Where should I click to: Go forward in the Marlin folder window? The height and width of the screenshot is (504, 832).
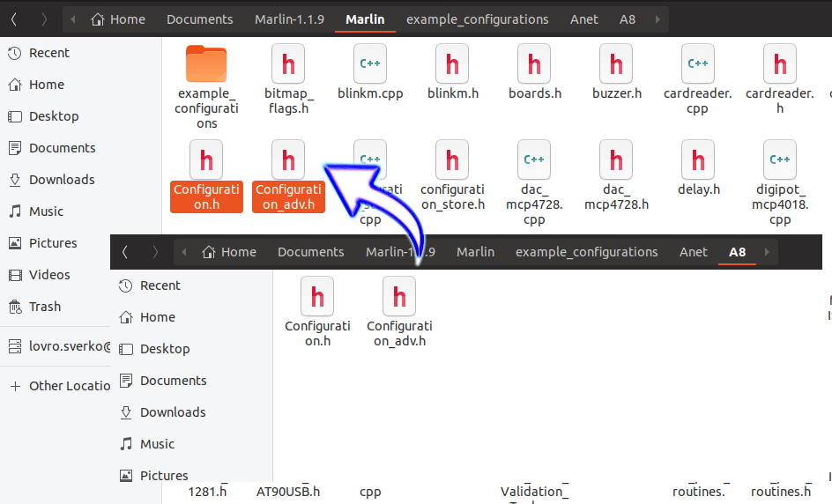click(x=44, y=19)
